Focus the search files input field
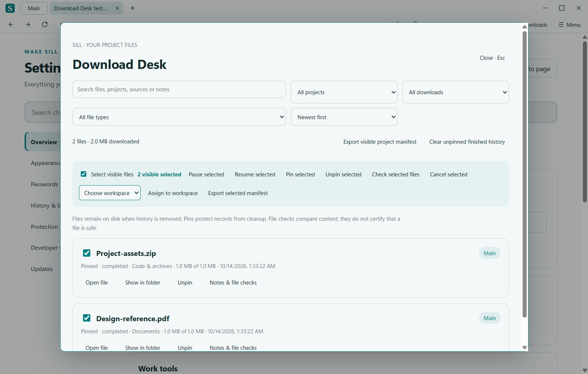The height and width of the screenshot is (374, 588). tap(179, 89)
